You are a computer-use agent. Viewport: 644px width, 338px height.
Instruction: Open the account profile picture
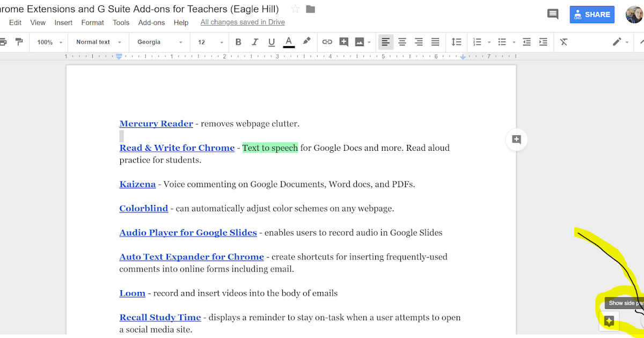click(x=634, y=14)
